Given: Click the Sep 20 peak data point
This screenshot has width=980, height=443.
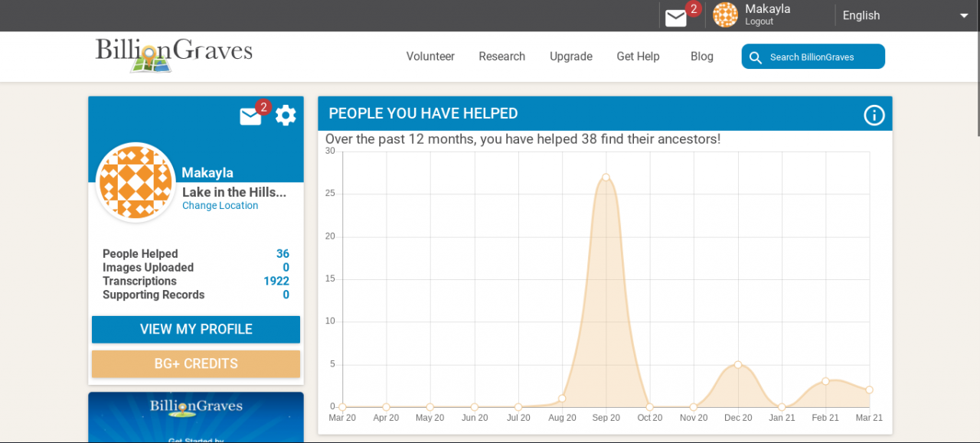Looking at the screenshot, I should [x=606, y=177].
